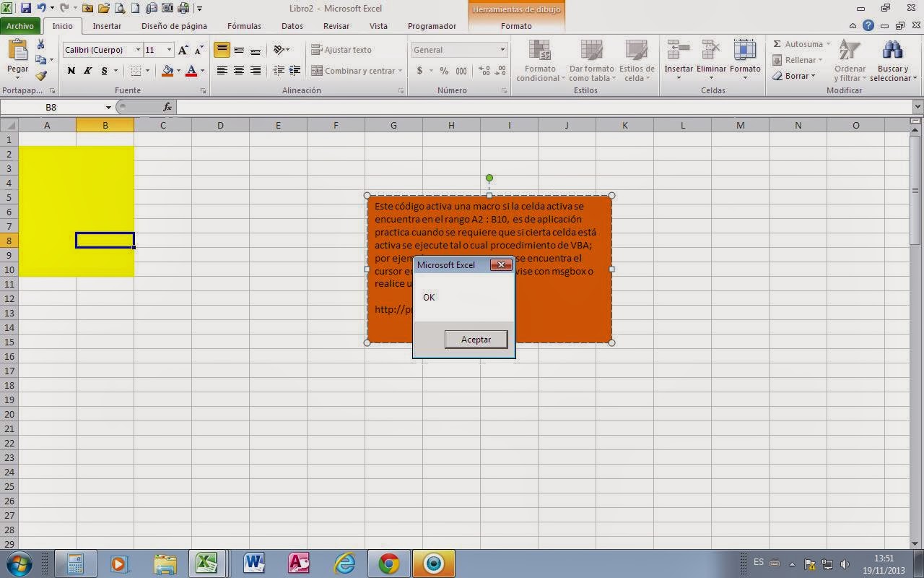The width and height of the screenshot is (924, 578).
Task: Apply the fill color bucket
Action: (x=167, y=71)
